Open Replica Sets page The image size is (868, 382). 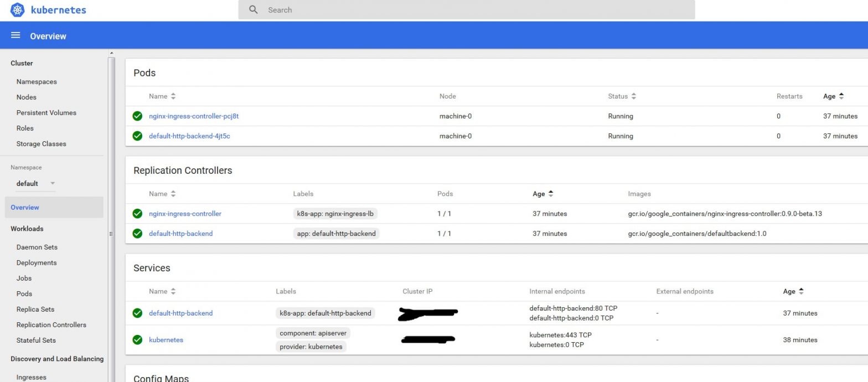(35, 309)
